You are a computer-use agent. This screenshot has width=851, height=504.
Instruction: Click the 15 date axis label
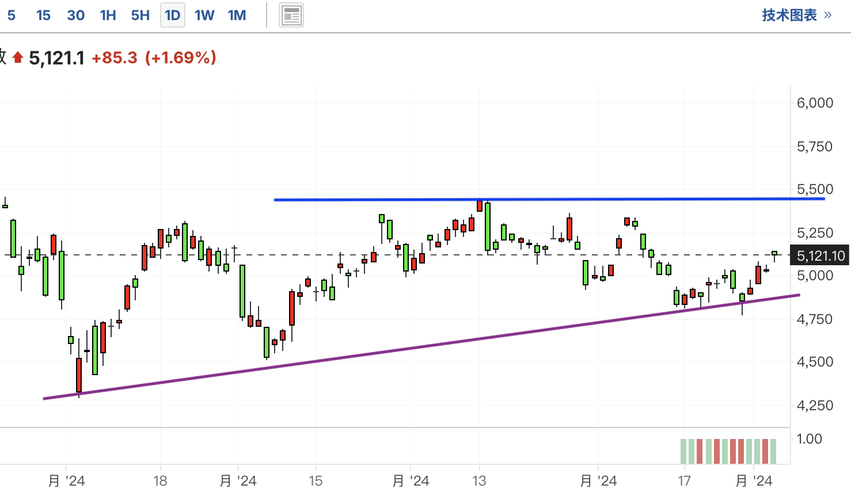tap(316, 481)
